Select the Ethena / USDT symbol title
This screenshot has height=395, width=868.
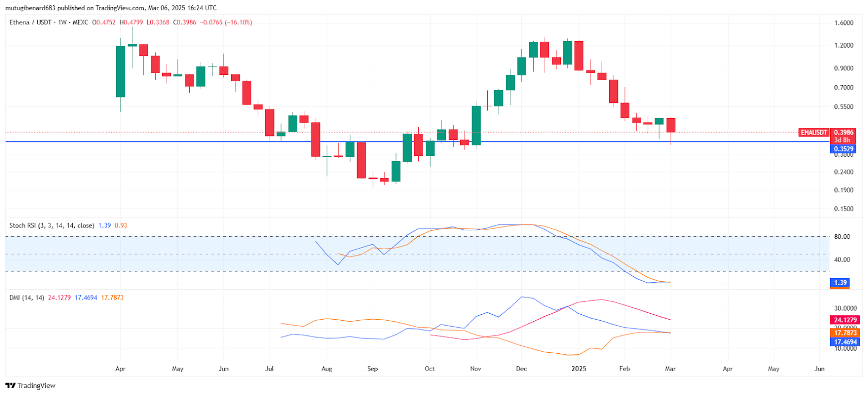point(30,22)
